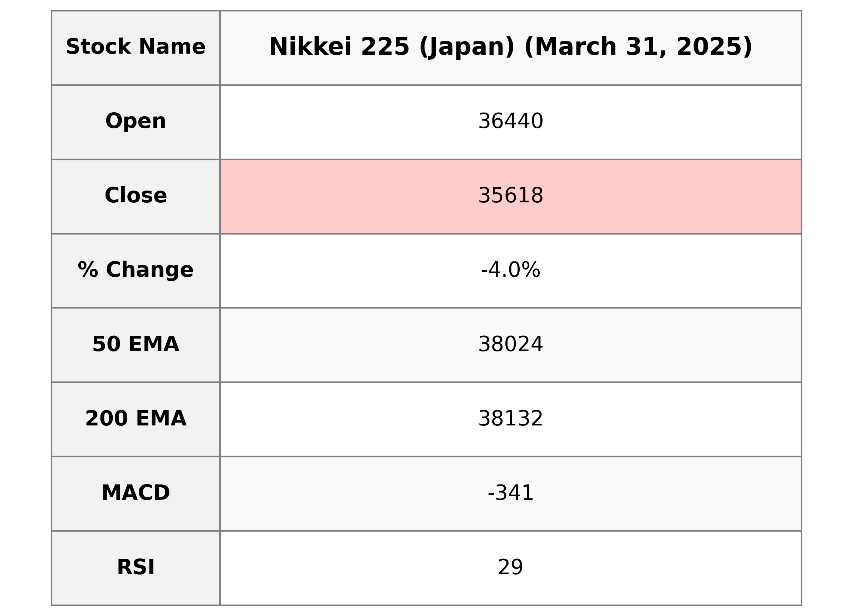Select the 'MACD' row label
The width and height of the screenshot is (853, 616).
136,493
